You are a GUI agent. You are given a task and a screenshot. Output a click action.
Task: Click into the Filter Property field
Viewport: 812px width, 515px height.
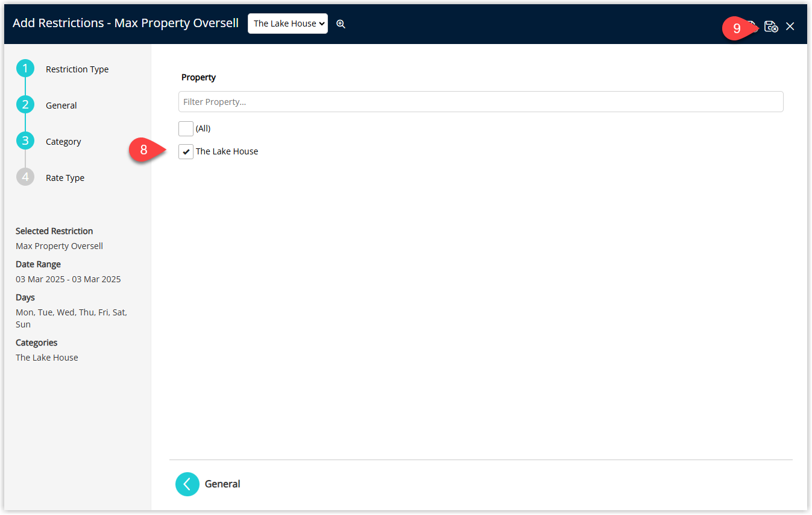pyautogui.click(x=481, y=102)
